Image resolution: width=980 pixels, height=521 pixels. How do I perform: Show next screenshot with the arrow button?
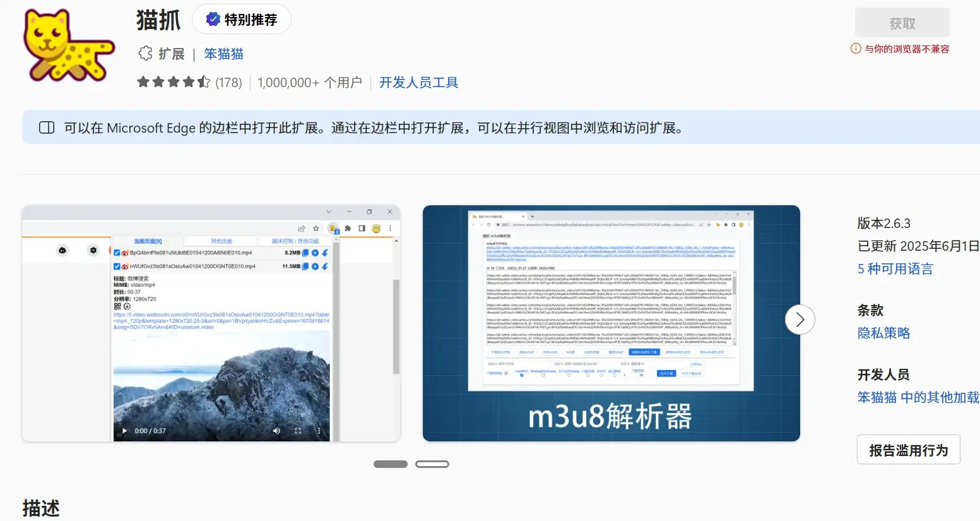800,320
